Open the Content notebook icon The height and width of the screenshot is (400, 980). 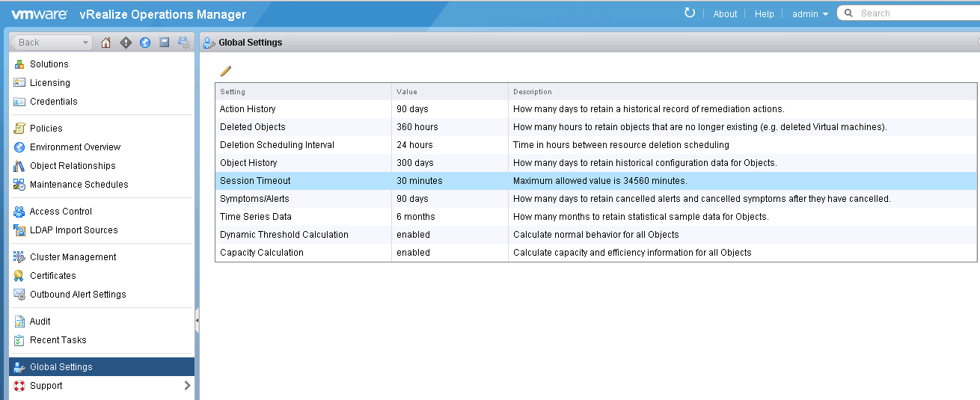point(165,43)
